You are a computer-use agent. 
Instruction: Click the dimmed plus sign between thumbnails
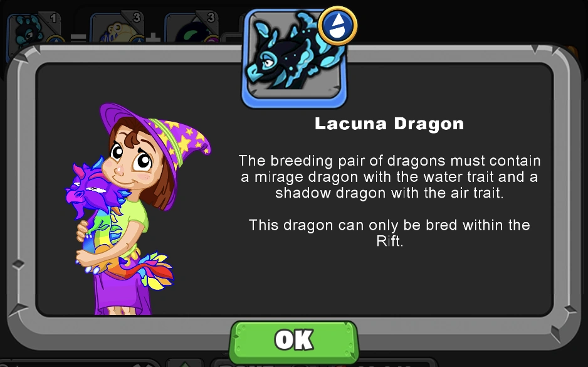154,38
